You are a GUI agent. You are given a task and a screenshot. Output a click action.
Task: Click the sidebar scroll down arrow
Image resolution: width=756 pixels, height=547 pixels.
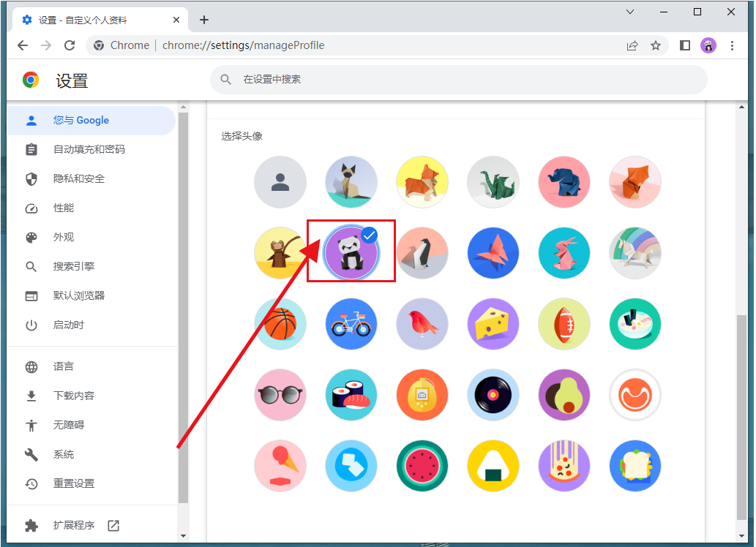coord(183,536)
